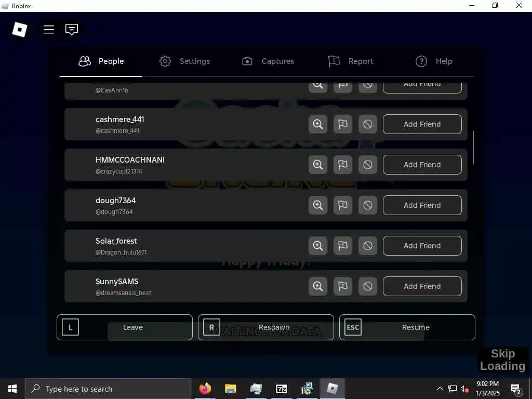Block player cashmere_441

(x=368, y=124)
